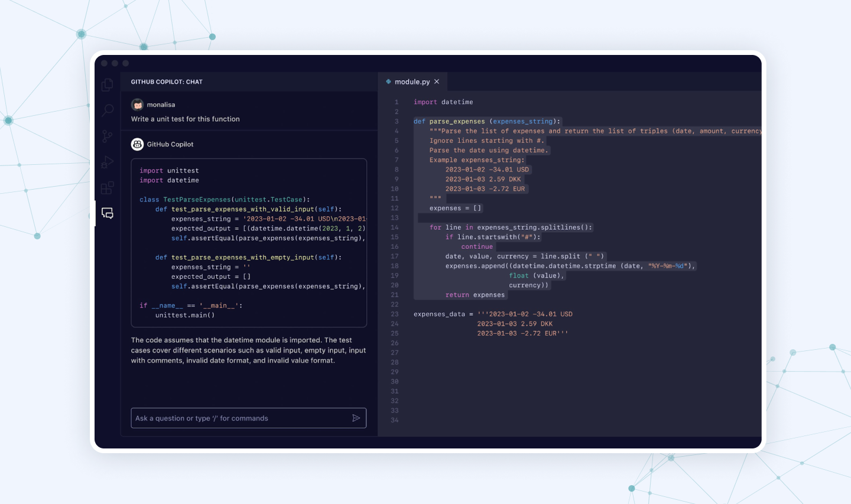Open the Extensions blocks icon
The height and width of the screenshot is (504, 851).
108,188
